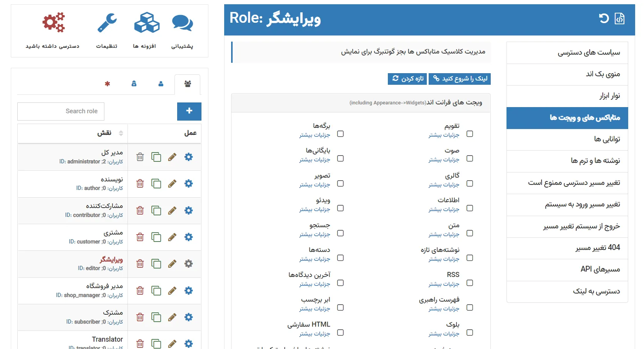Manage the contributor role via gear icon
The height and width of the screenshot is (349, 644).
pyautogui.click(x=188, y=210)
